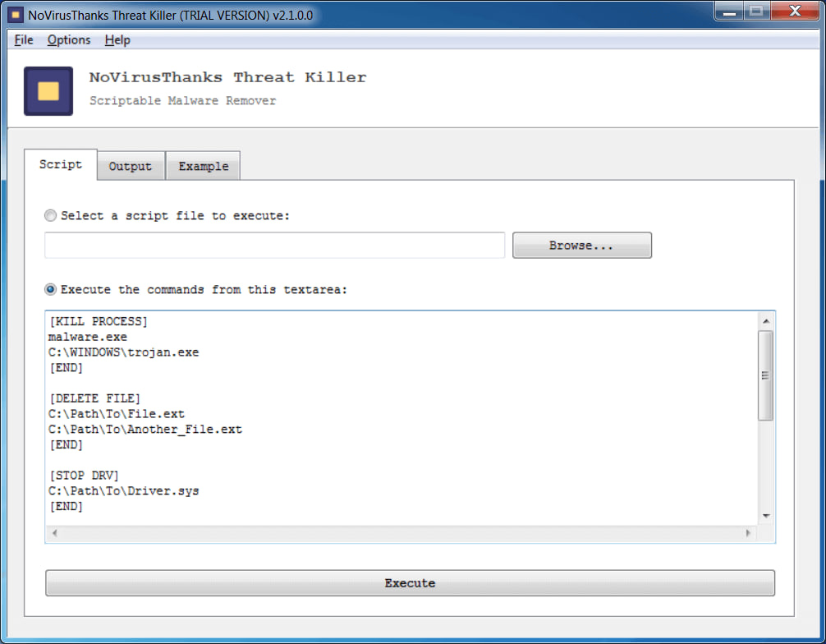
Task: Click the [END] line after Driver.sys
Action: tap(67, 506)
